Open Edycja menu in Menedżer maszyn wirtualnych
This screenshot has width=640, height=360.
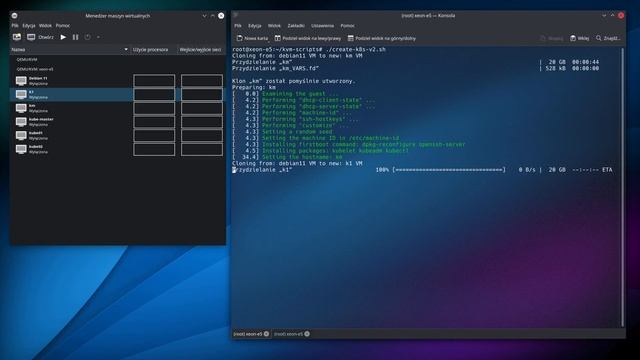pyautogui.click(x=29, y=25)
